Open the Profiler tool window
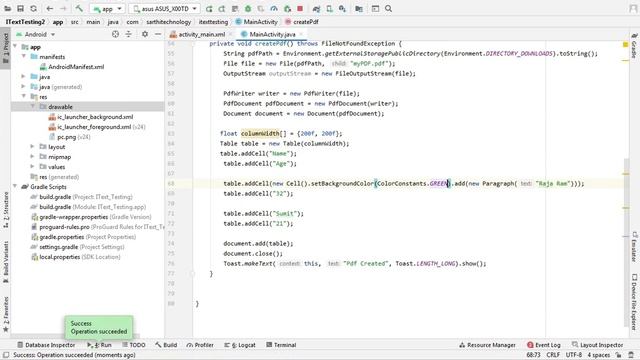The width and height of the screenshot is (640, 360). pos(200,345)
